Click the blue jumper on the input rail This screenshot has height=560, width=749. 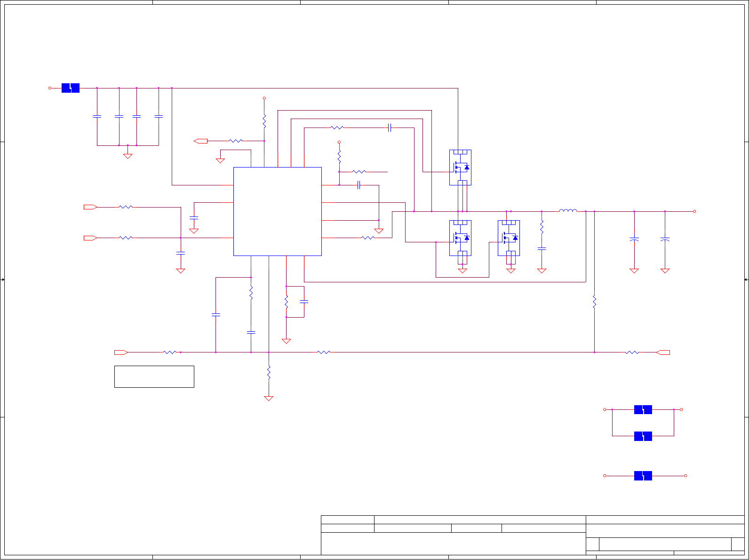(x=71, y=88)
